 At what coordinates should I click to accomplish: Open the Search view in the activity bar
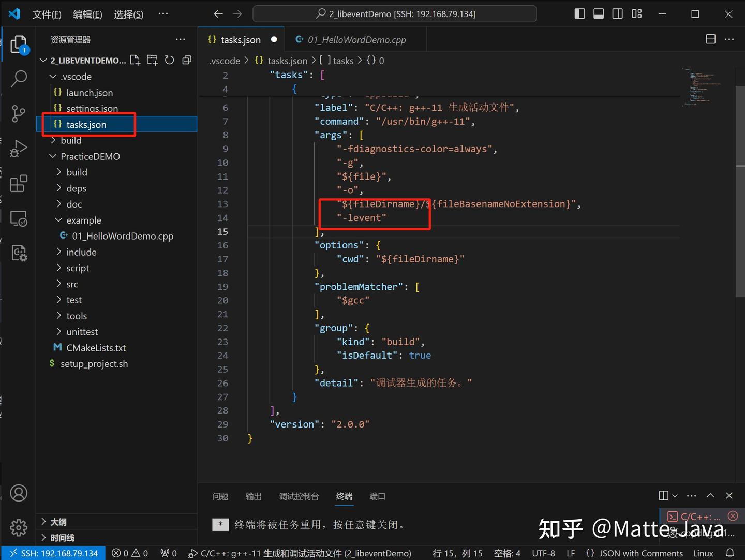click(x=19, y=79)
